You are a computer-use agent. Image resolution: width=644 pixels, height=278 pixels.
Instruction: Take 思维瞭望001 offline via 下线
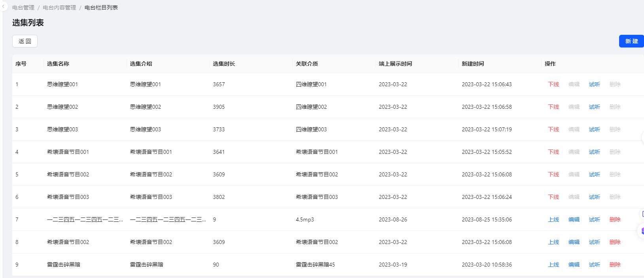click(x=553, y=84)
